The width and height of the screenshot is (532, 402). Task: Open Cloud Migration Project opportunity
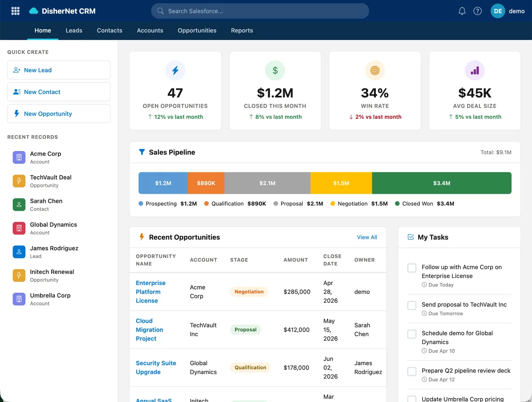(x=149, y=330)
